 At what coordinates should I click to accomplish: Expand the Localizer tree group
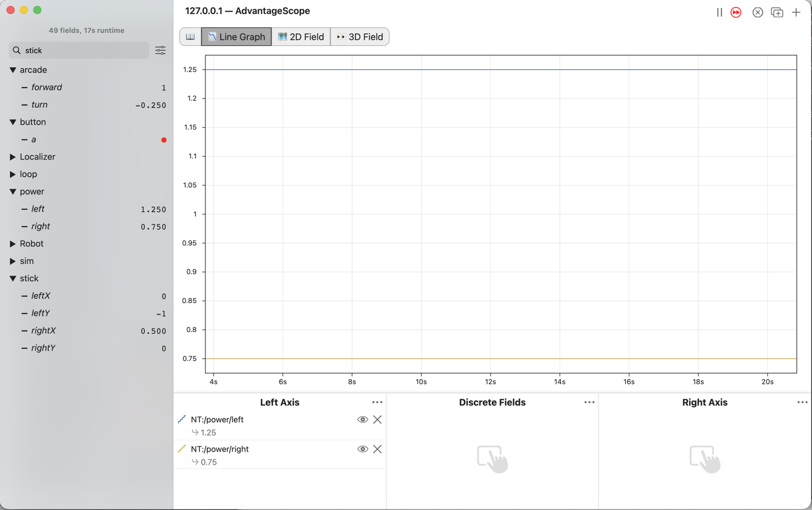pos(13,157)
